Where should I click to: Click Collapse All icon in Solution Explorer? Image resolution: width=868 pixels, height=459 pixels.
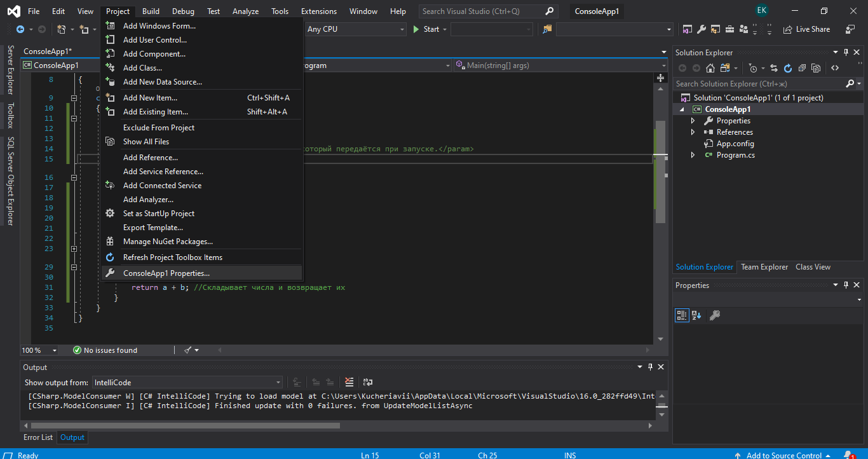coord(802,68)
